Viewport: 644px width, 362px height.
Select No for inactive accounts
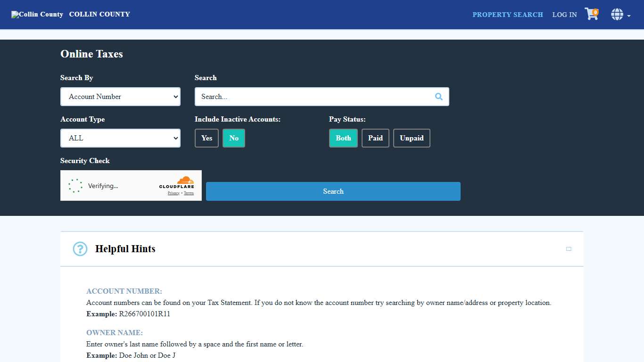(x=234, y=138)
